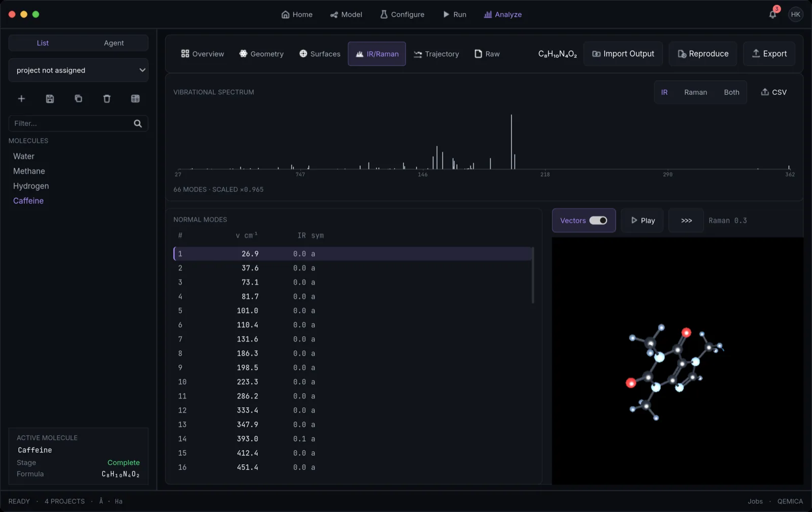This screenshot has height=512, width=812.
Task: Click Jobs in the status bar
Action: pyautogui.click(x=755, y=501)
